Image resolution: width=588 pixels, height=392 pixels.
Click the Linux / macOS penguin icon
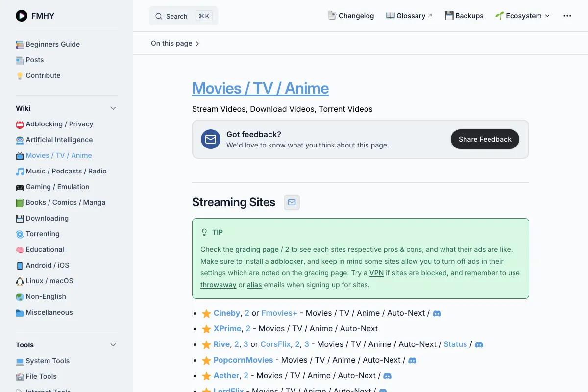click(20, 281)
